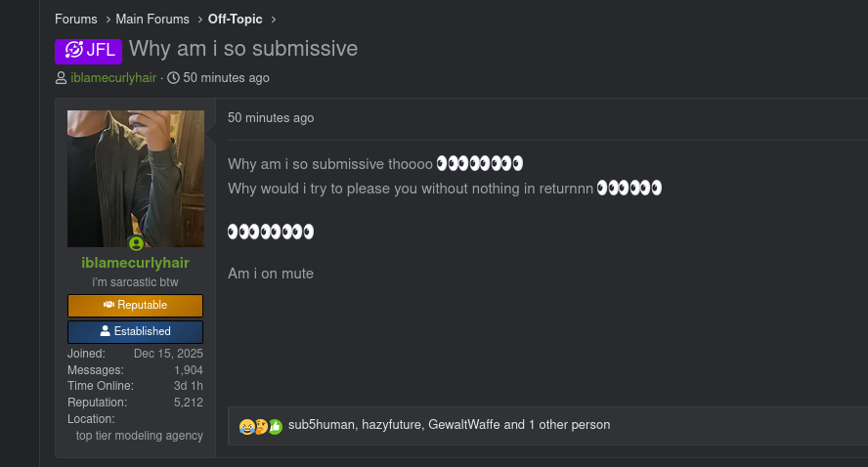
Task: Click the person icon on Established badge
Action: [106, 331]
